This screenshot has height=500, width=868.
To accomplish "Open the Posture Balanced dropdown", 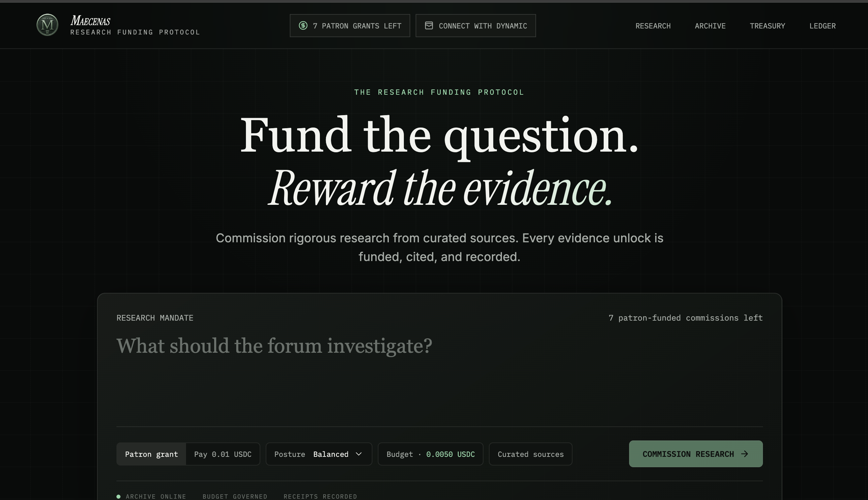I will point(319,454).
